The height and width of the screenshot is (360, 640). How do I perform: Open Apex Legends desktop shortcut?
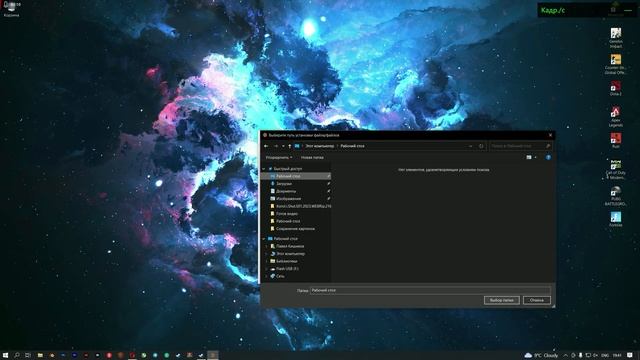pos(616,117)
